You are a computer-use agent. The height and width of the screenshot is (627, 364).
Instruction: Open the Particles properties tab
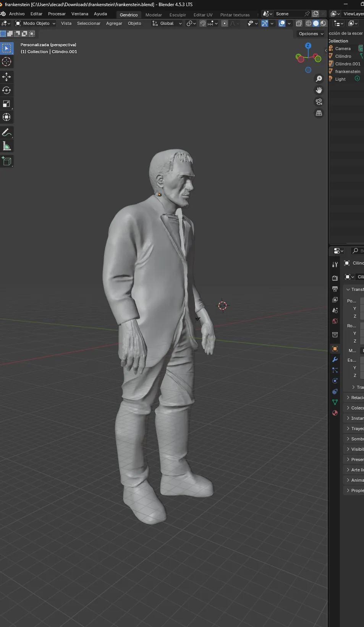(335, 370)
